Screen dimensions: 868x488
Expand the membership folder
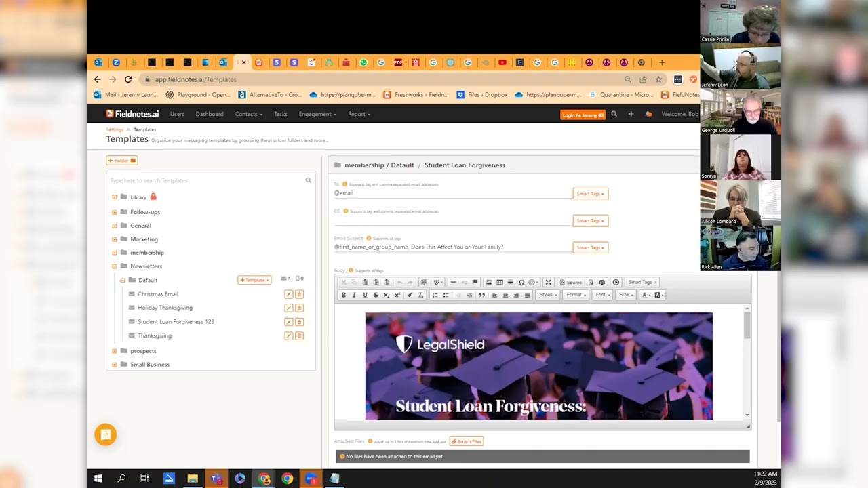[115, 253]
